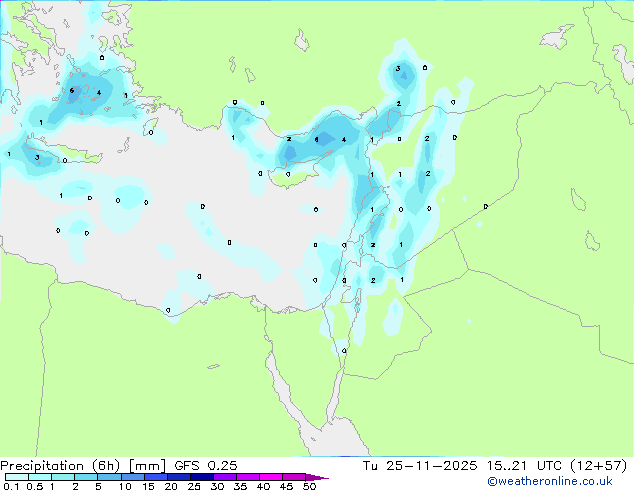This screenshot has width=634, height=490.
Task: Click the 'Tu 25-11-2025' date text
Action: pyautogui.click(x=420, y=466)
